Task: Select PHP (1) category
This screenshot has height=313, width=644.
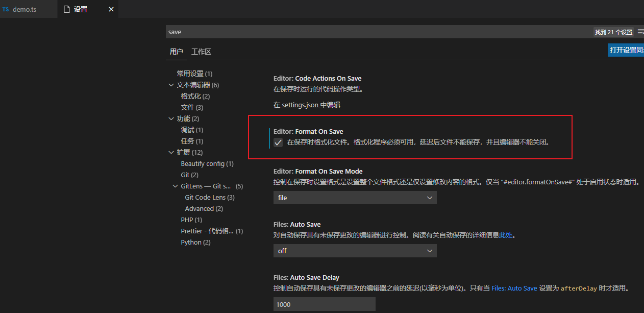Action: click(191, 220)
